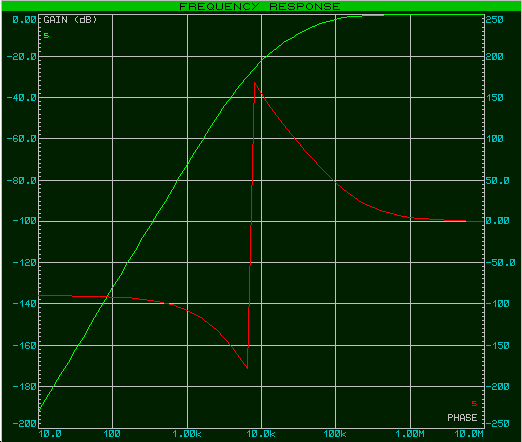
Task: Select the green S trace label
Action: pos(46,35)
